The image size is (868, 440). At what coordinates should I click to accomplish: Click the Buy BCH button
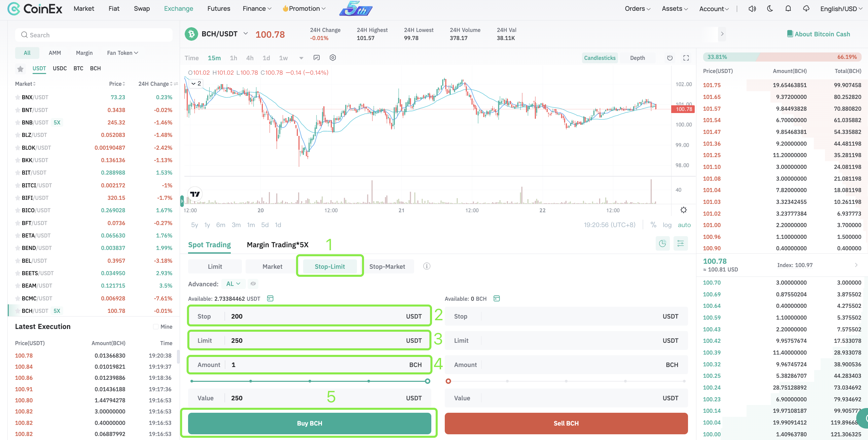[309, 424]
